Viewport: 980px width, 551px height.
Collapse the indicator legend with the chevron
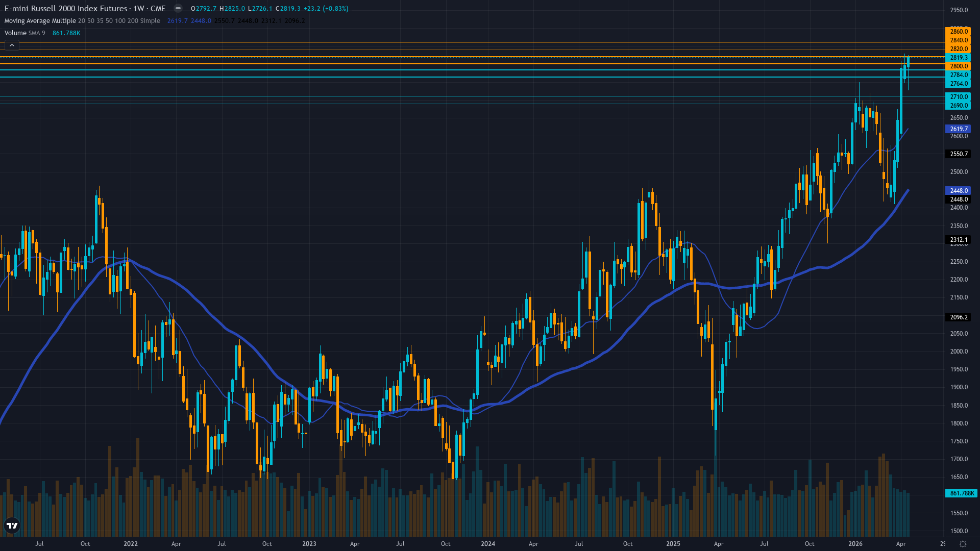12,45
